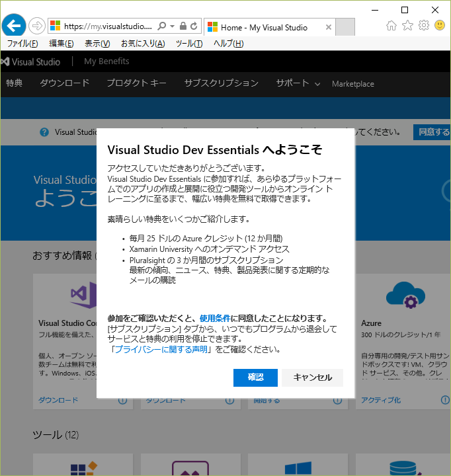The height and width of the screenshot is (476, 451).
Task: Click the search magnifier in address bar
Action: (x=162, y=26)
